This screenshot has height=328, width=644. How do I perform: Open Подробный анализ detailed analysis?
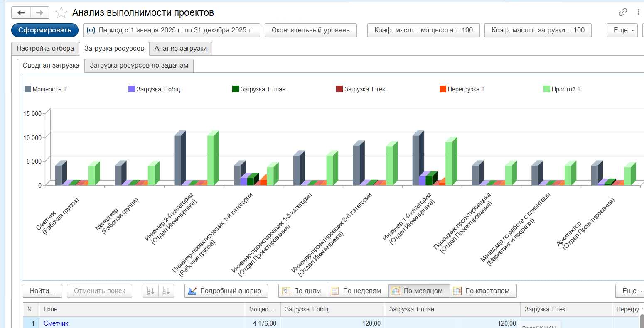[226, 291]
